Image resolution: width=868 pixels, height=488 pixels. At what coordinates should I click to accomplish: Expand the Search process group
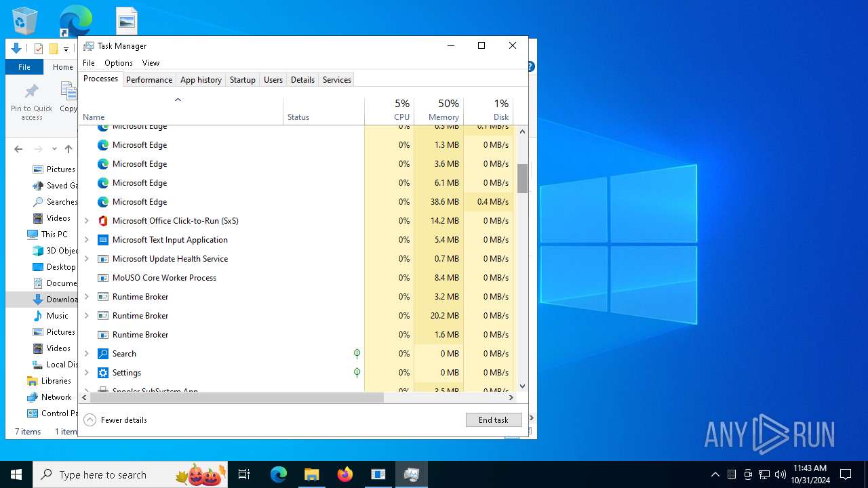[86, 354]
